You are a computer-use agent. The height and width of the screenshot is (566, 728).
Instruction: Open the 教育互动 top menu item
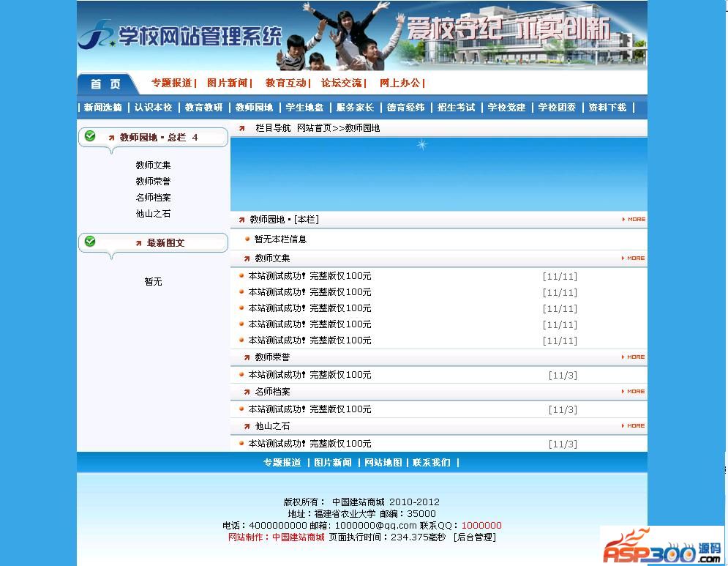[x=285, y=83]
